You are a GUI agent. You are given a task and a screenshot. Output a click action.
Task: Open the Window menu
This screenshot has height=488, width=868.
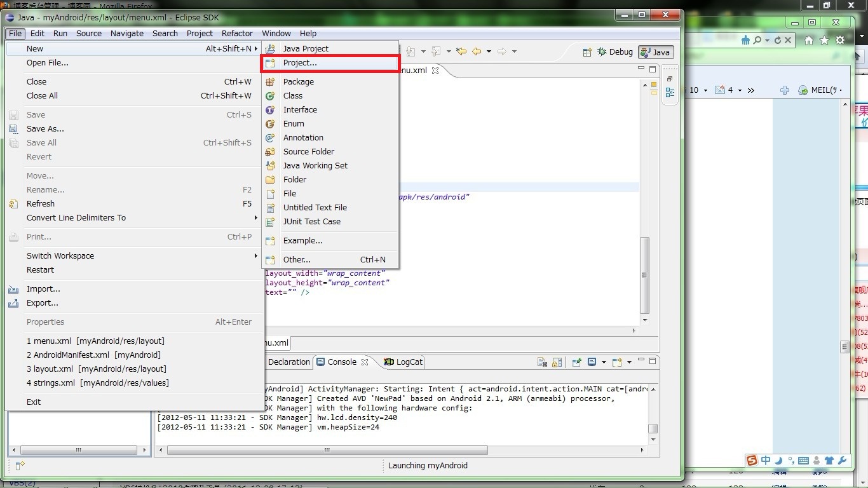pos(276,33)
